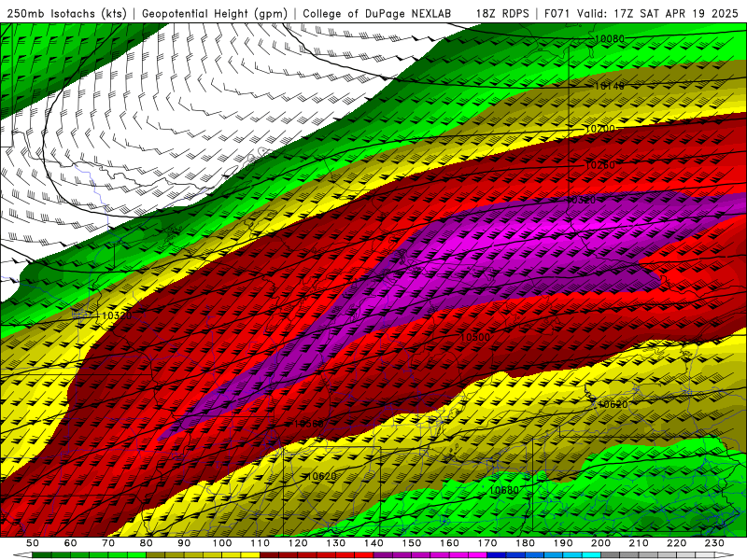The image size is (747, 560).
Task: Select the dark blue swatch just right of 170
Action: [497, 555]
